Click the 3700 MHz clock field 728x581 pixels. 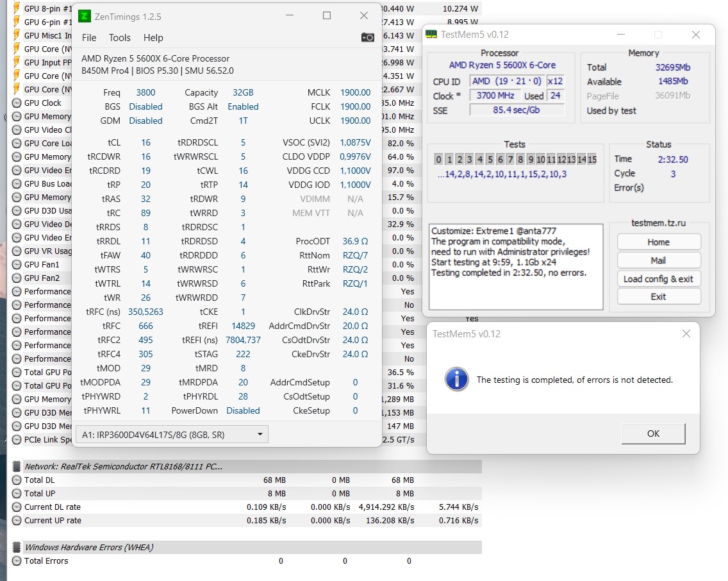(495, 96)
